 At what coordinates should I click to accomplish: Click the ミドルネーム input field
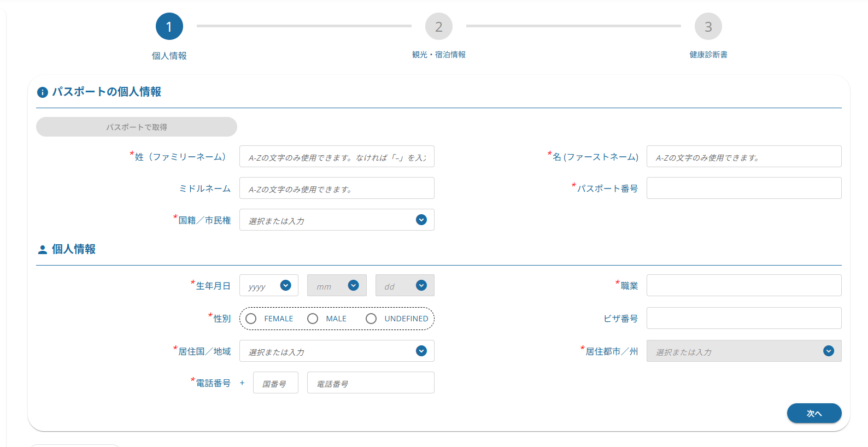tap(337, 188)
